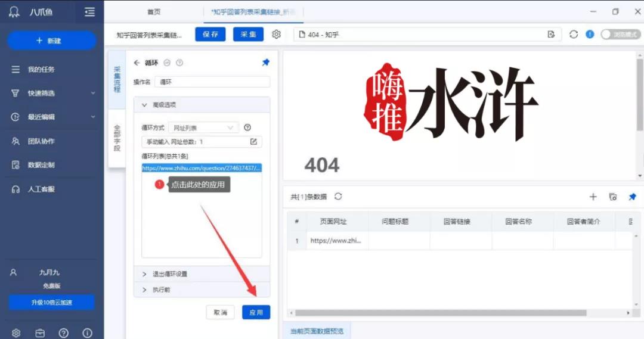This screenshot has width=644, height=339.
Task: Click the 采集 collect button
Action: [x=248, y=35]
